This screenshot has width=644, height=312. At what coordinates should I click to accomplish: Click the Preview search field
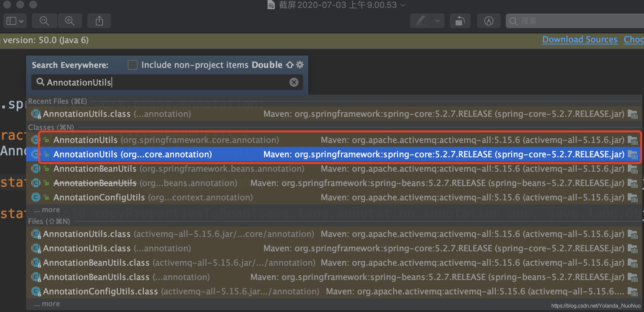(x=576, y=21)
